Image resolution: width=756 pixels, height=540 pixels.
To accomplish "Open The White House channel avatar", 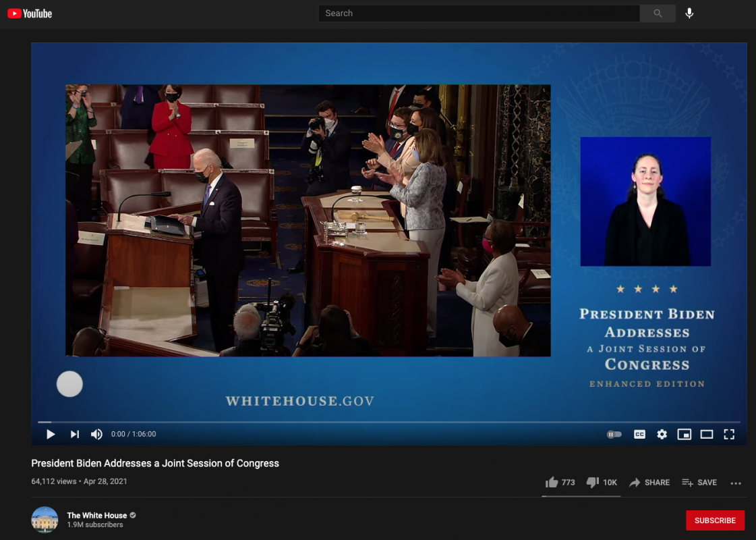I will coord(45,520).
